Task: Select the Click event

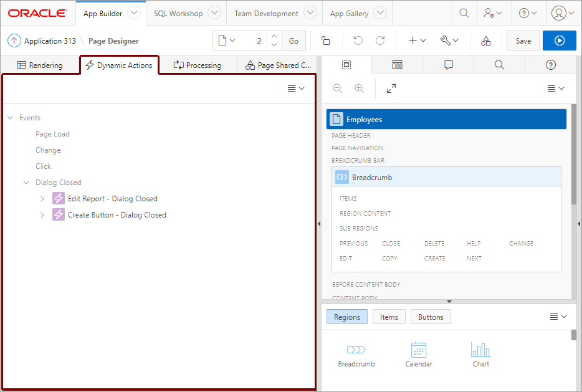Action: pos(43,166)
